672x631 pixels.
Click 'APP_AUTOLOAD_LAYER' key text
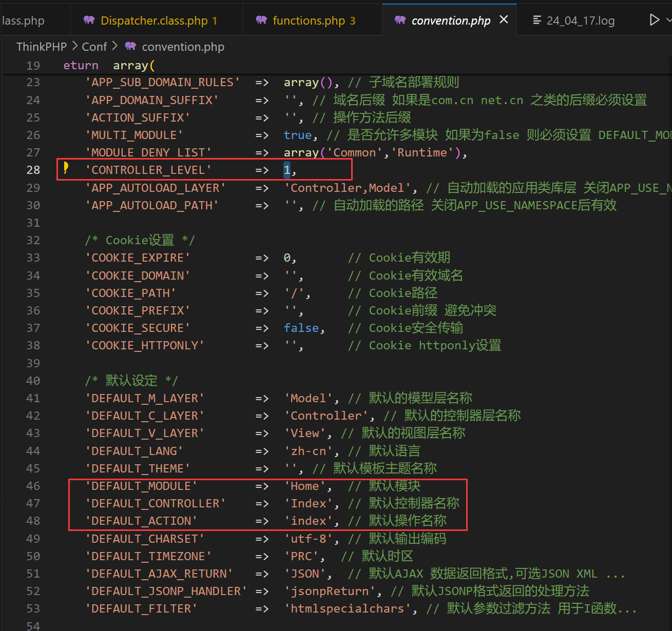156,188
